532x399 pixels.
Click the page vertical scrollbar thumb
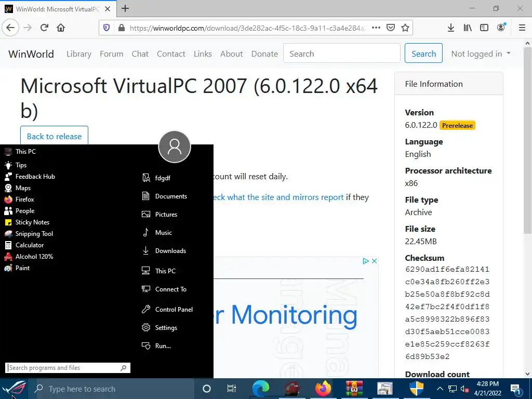click(527, 141)
